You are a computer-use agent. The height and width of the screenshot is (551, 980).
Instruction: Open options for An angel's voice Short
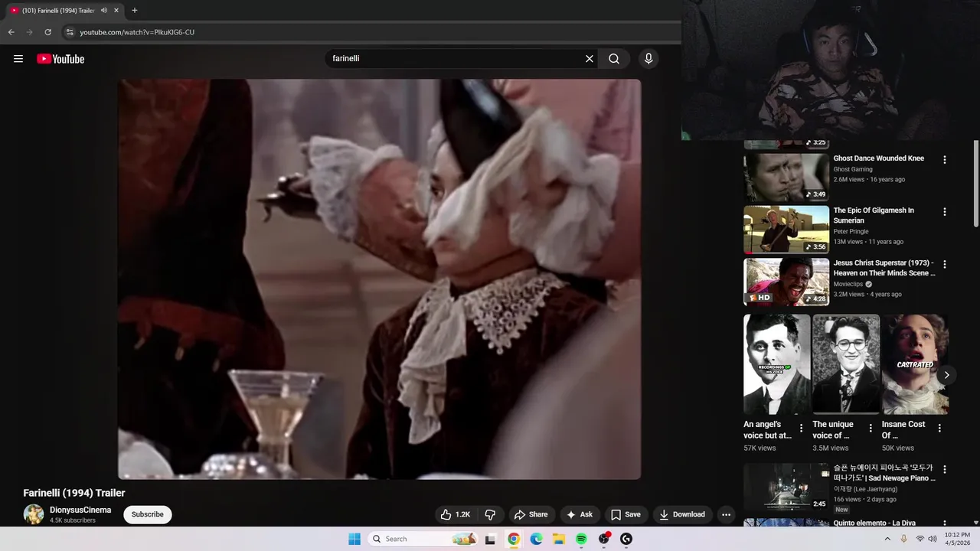802,429
